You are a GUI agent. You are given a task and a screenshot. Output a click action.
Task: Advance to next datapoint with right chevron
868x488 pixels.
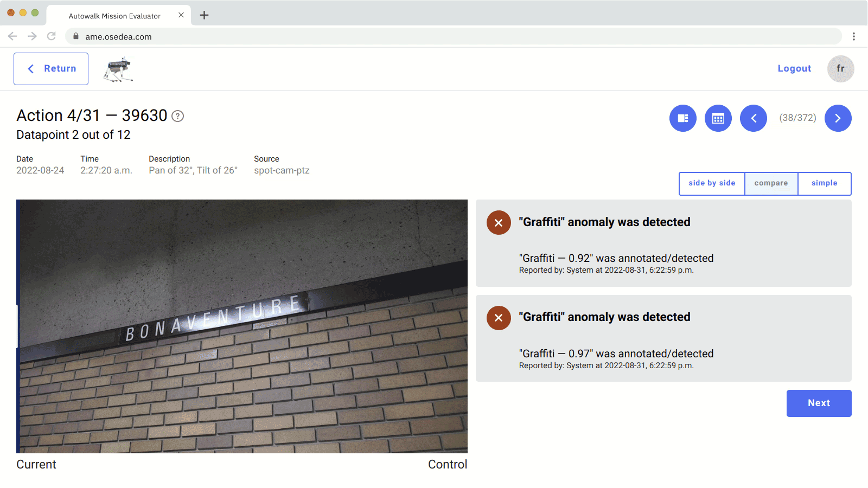[x=838, y=118]
